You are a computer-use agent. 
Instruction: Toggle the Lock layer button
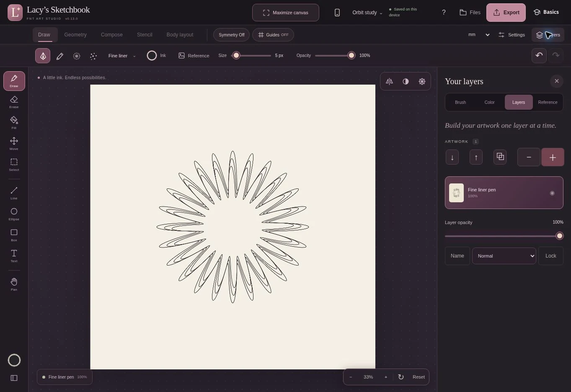tap(551, 256)
